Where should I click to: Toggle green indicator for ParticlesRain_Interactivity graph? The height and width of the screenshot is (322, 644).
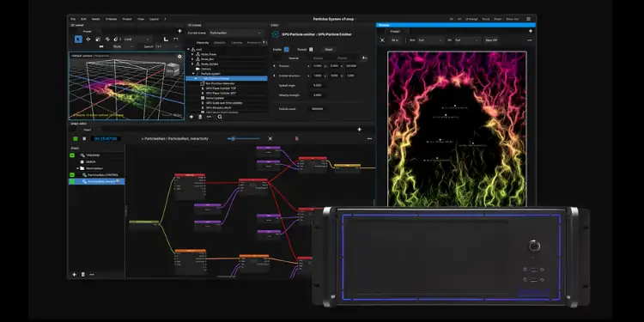click(x=72, y=181)
